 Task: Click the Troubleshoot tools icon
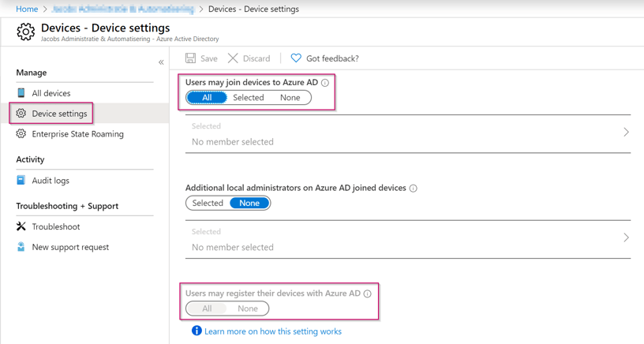click(21, 226)
